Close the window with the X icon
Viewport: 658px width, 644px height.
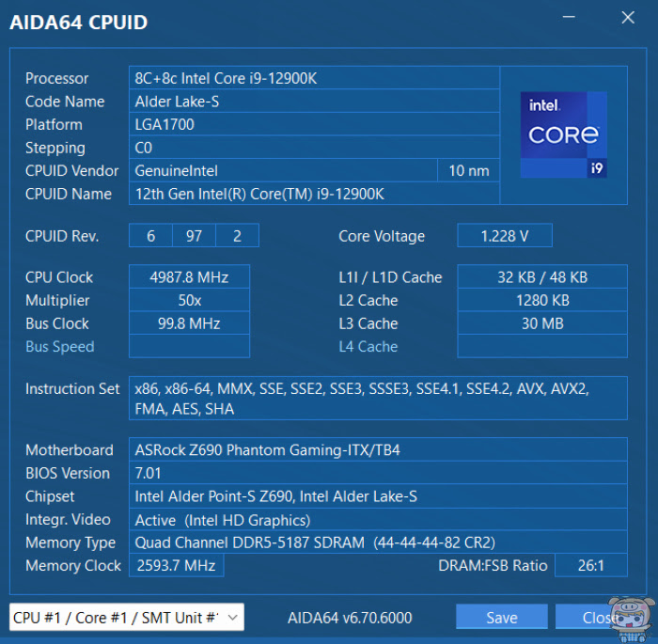(628, 18)
